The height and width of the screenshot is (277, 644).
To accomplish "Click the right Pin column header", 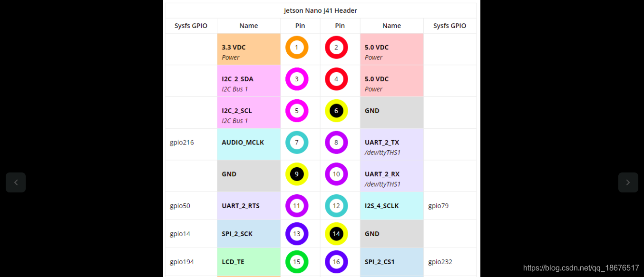I will pyautogui.click(x=340, y=26).
